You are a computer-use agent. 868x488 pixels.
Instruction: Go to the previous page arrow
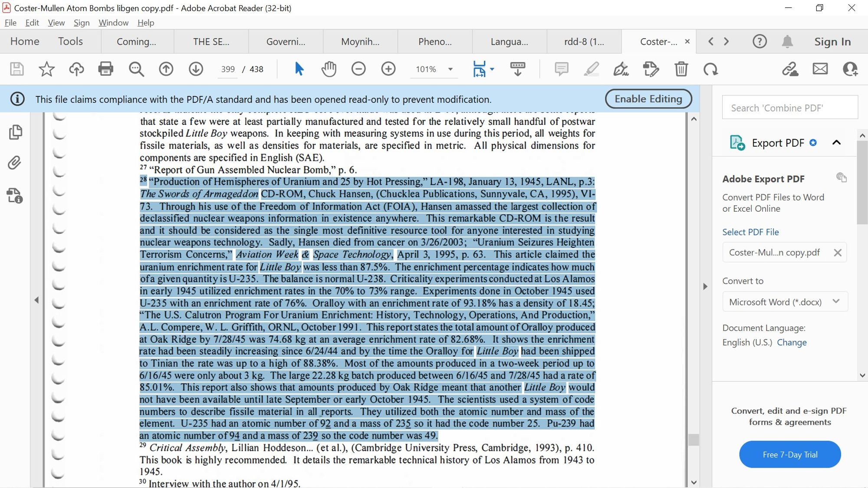click(166, 69)
